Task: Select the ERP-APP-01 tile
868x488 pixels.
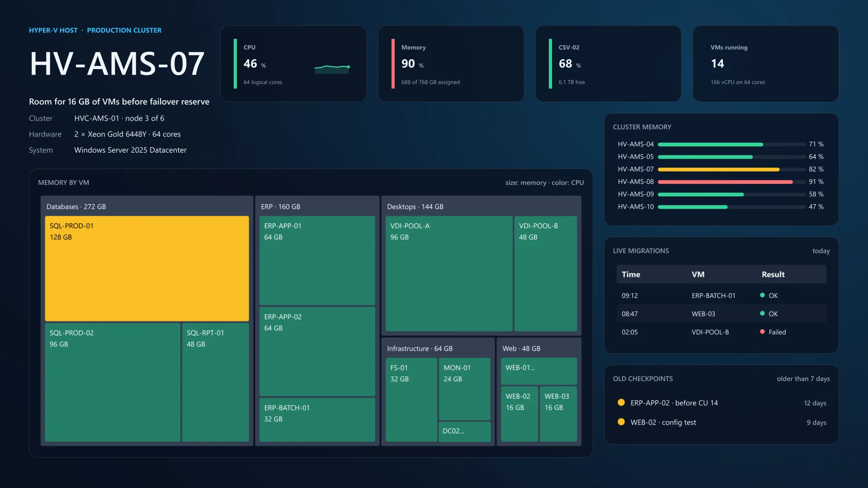Action: click(x=317, y=260)
